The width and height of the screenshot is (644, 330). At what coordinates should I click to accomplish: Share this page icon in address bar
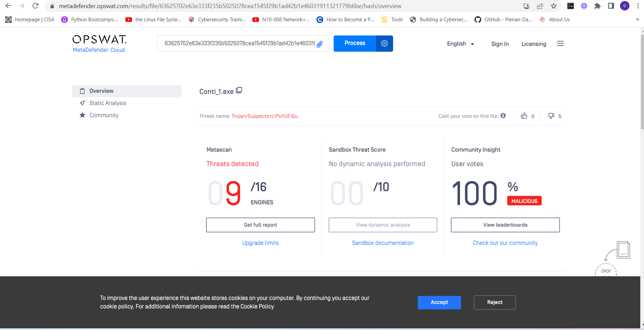tap(540, 6)
